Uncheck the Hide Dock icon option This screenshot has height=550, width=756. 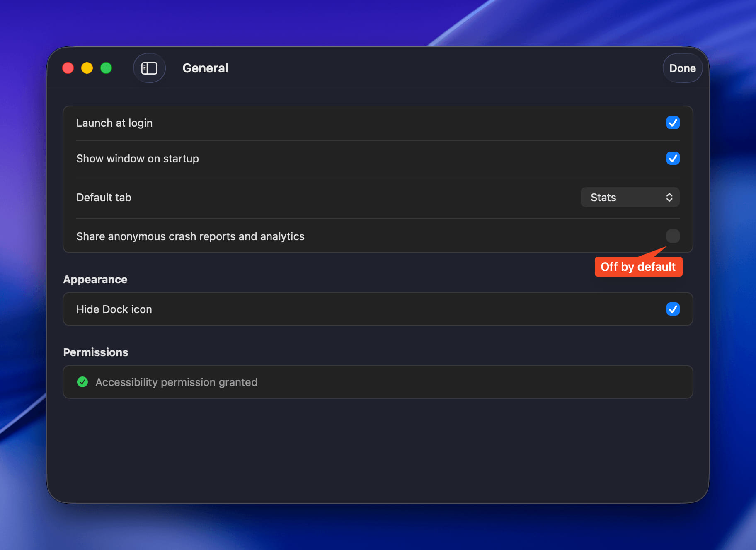click(673, 309)
